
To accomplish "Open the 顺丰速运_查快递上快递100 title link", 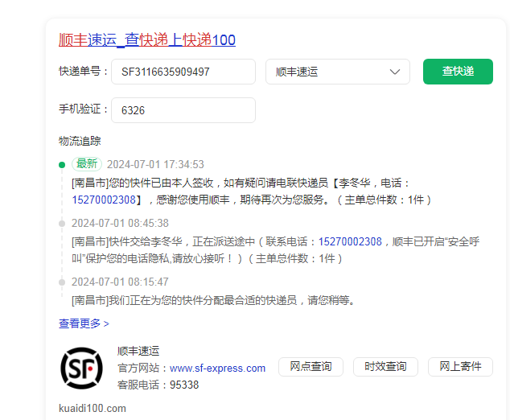I will (147, 40).
